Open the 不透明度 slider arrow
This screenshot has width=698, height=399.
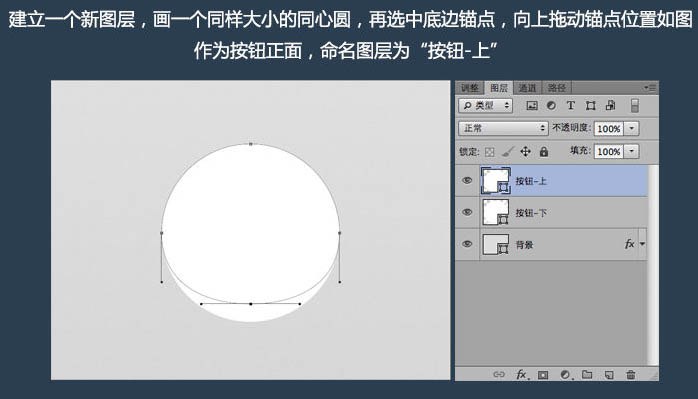click(631, 129)
